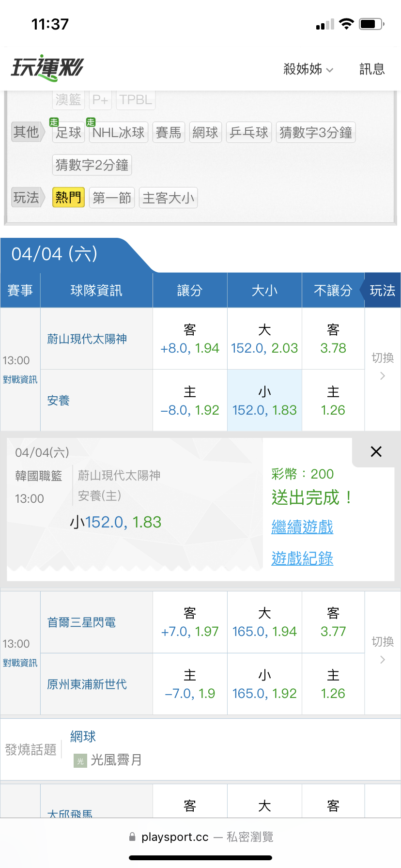The image size is (401, 868).
Task: Click the 繼續遊戲 link
Action: pos(302,527)
